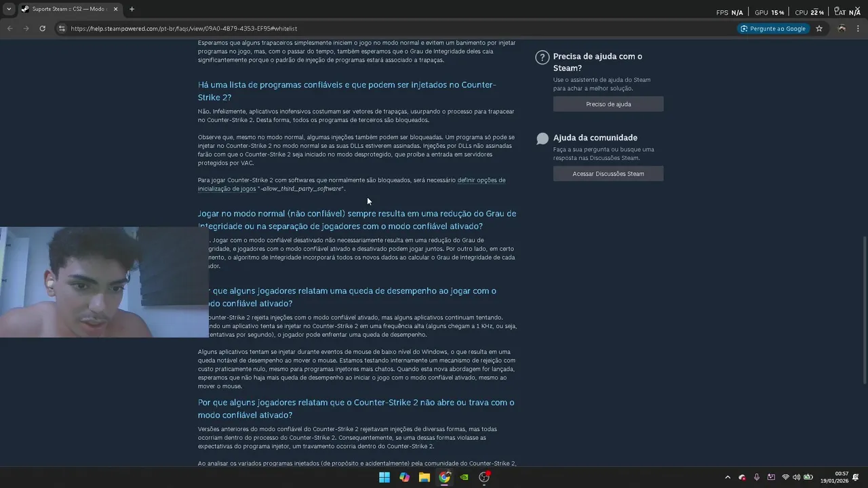This screenshot has height=488, width=868.
Task: Open the Windows Start menu
Action: point(384,477)
